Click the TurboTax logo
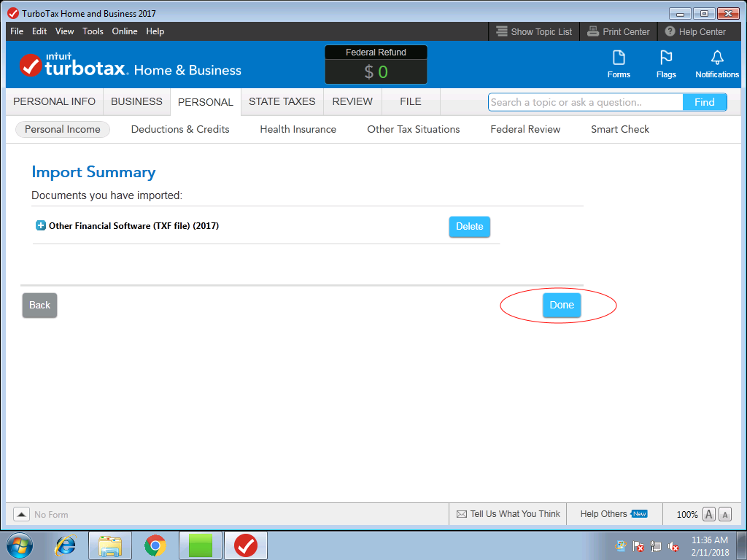The width and height of the screenshot is (747, 560). pos(130,66)
